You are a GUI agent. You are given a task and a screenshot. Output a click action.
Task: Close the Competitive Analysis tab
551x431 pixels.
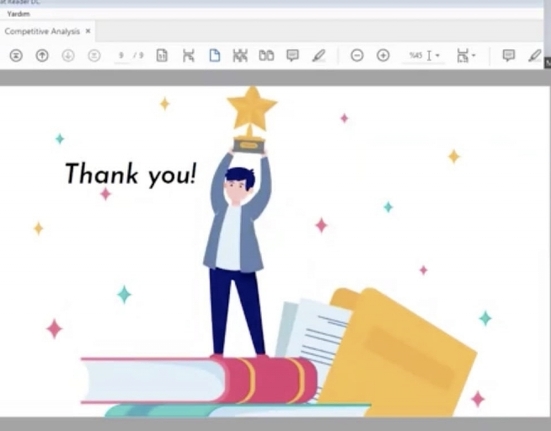click(88, 31)
